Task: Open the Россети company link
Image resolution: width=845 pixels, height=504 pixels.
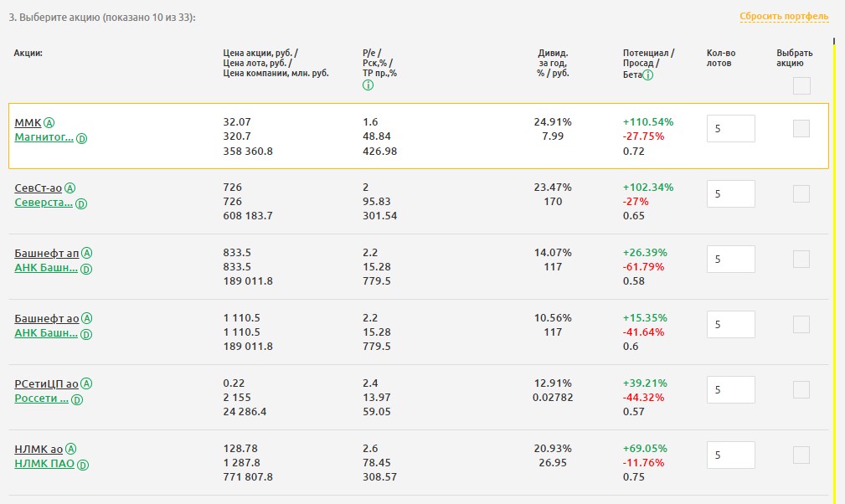Action: 42,399
